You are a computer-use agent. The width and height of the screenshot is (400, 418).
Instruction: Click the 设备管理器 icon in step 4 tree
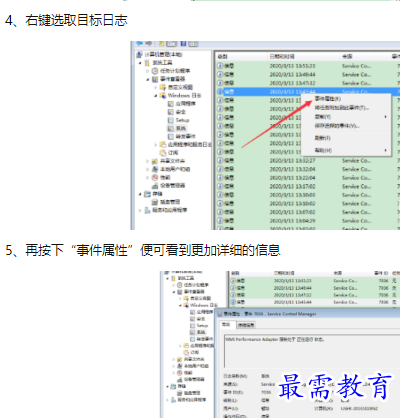coord(155,185)
